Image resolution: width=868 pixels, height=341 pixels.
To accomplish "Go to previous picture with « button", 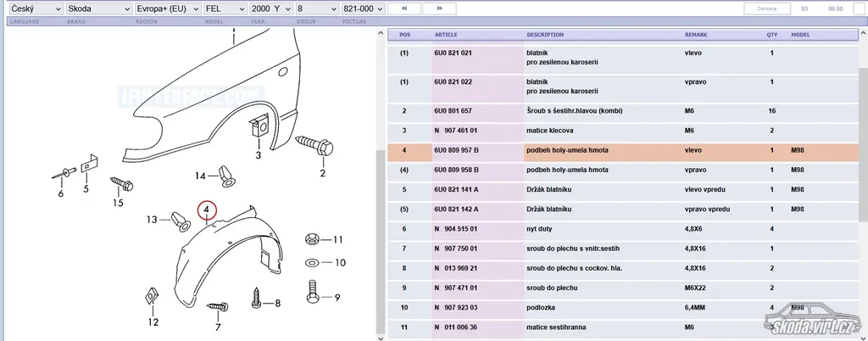I will coord(403,8).
